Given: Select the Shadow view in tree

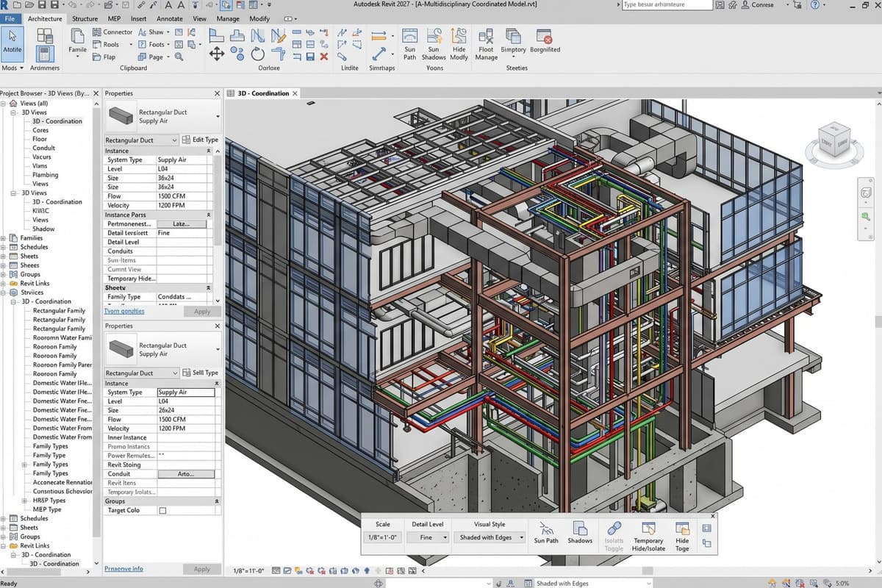Looking at the screenshot, I should coord(43,229).
